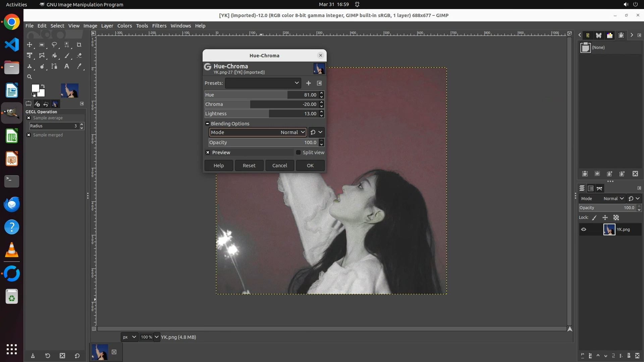Screen dimensions: 644x362
Task: Open the Filters menu
Action: 159,26
